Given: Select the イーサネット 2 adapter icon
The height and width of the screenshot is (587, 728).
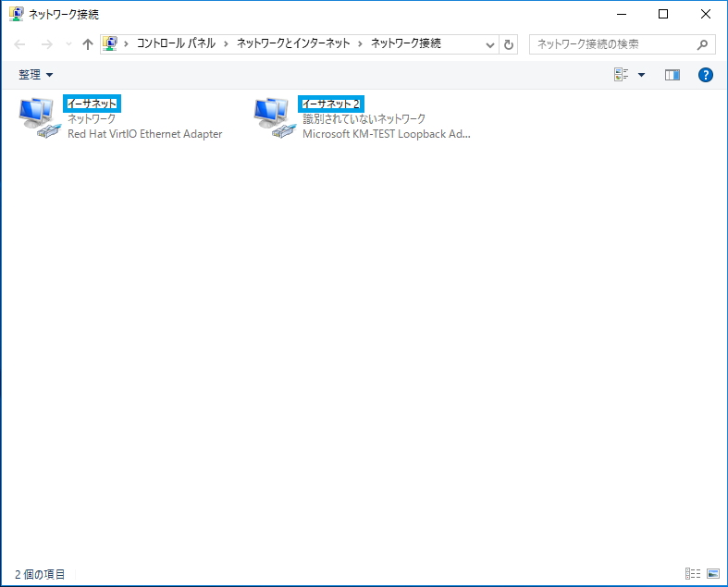Looking at the screenshot, I should click(275, 118).
